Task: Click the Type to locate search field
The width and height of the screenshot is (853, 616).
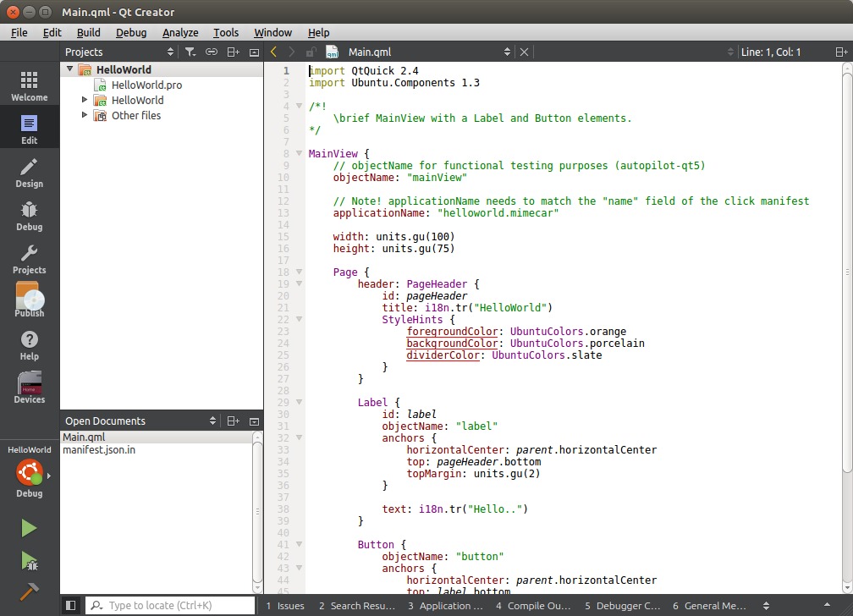Action: (x=170, y=605)
